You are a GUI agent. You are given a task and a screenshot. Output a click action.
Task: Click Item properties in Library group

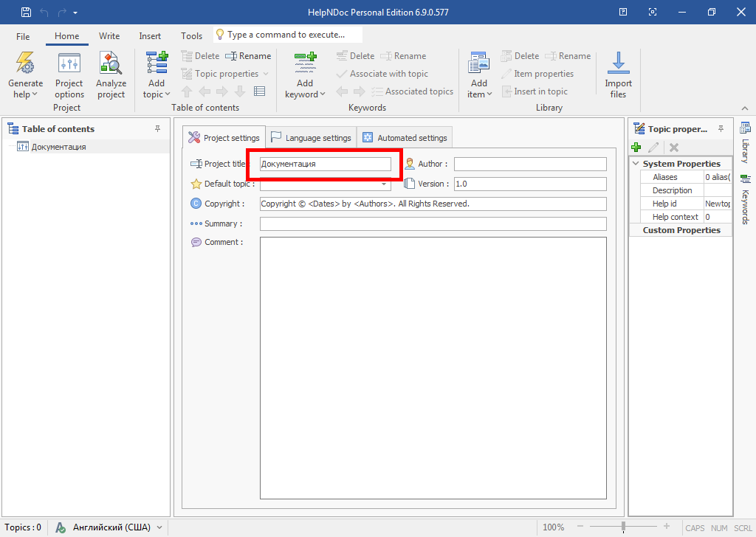pos(537,74)
